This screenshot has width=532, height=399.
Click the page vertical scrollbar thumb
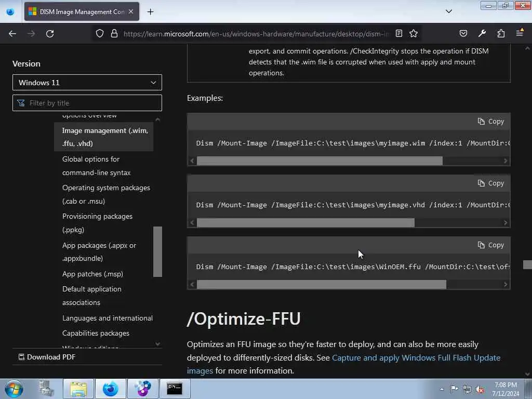pyautogui.click(x=527, y=264)
